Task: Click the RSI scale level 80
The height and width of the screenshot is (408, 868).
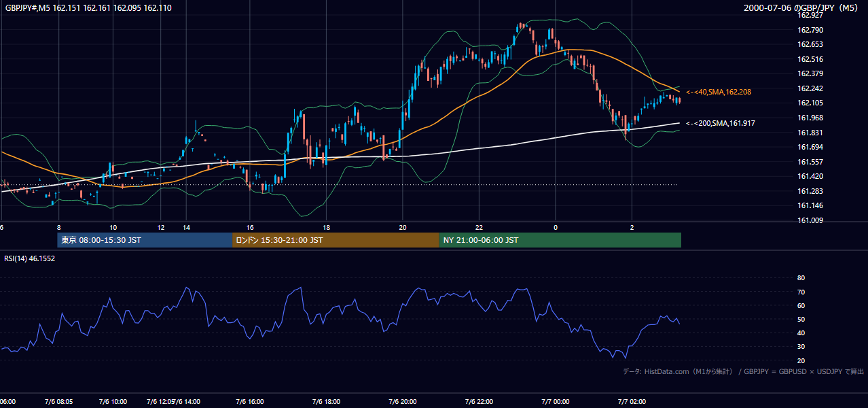Action: click(801, 278)
